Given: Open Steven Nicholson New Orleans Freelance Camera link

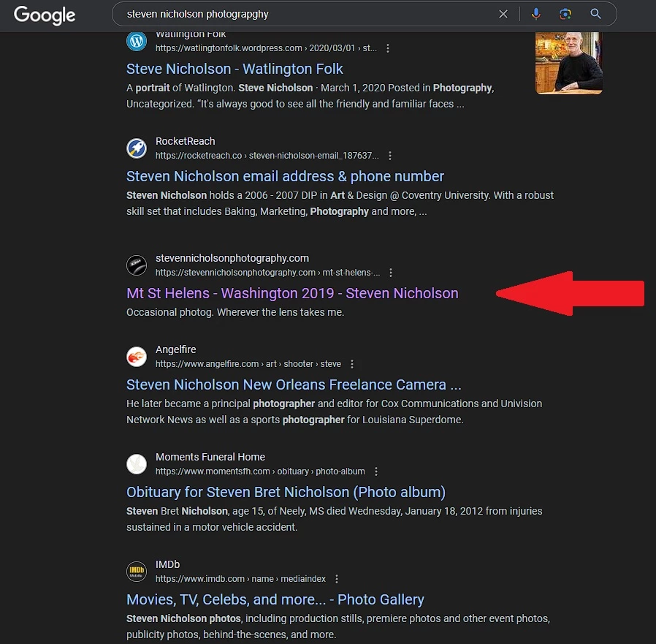Looking at the screenshot, I should pos(294,384).
